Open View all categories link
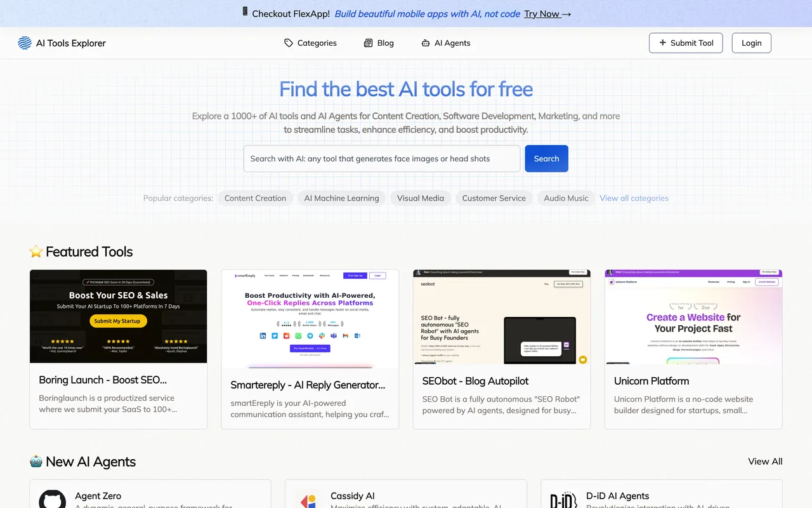The width and height of the screenshot is (812, 508). tap(634, 198)
